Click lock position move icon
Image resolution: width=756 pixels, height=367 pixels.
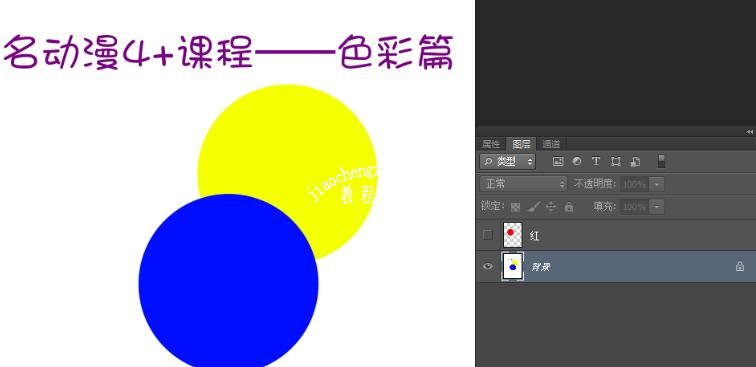551,207
